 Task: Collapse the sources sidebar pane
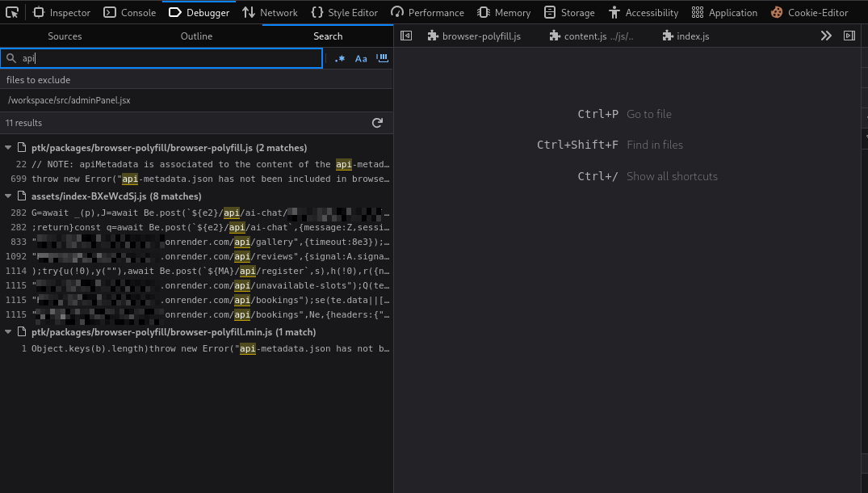pyautogui.click(x=406, y=36)
